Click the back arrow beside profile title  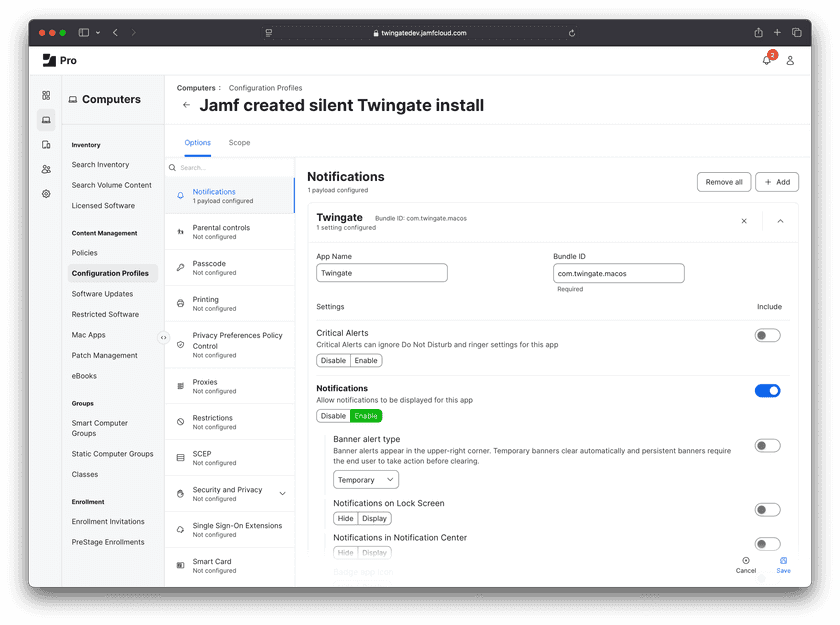(x=186, y=105)
